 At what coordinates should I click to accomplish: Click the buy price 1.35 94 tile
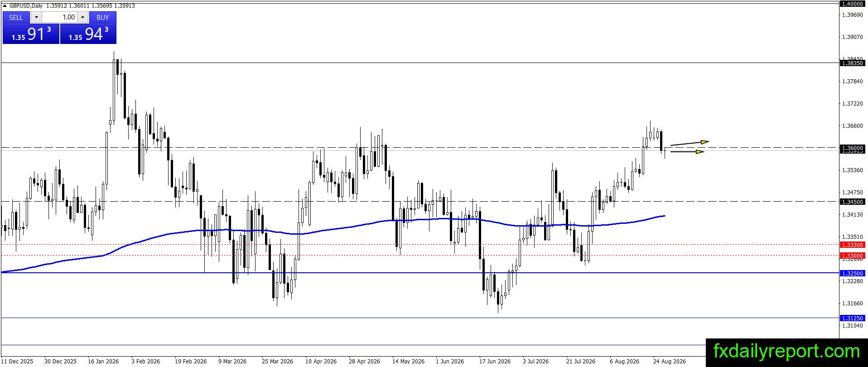88,34
